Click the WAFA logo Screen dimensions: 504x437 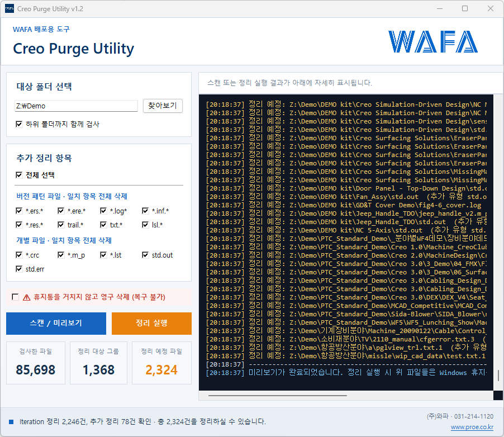(x=432, y=41)
